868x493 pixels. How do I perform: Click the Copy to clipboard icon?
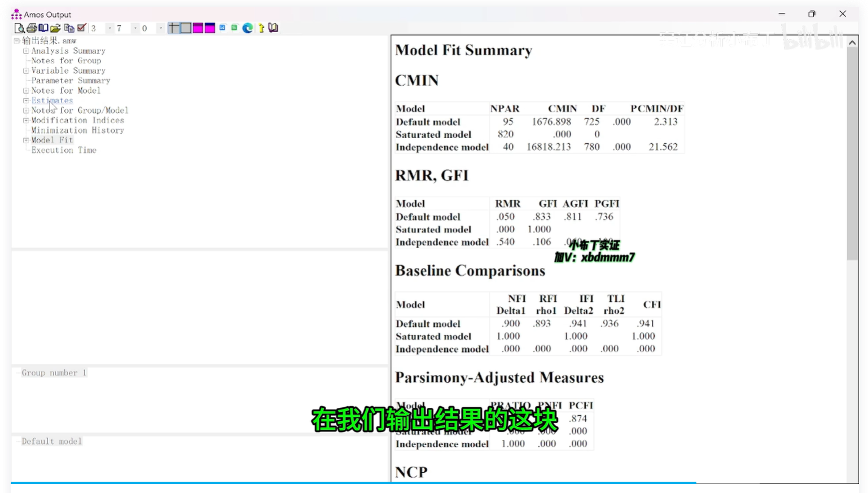(x=69, y=28)
